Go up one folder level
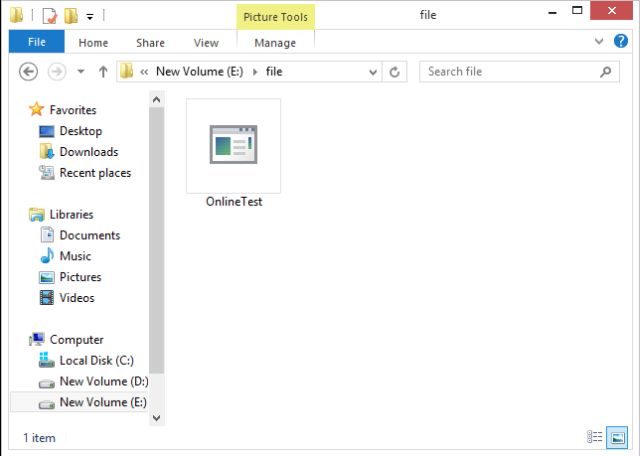Viewport: 640px width, 456px height. [103, 72]
